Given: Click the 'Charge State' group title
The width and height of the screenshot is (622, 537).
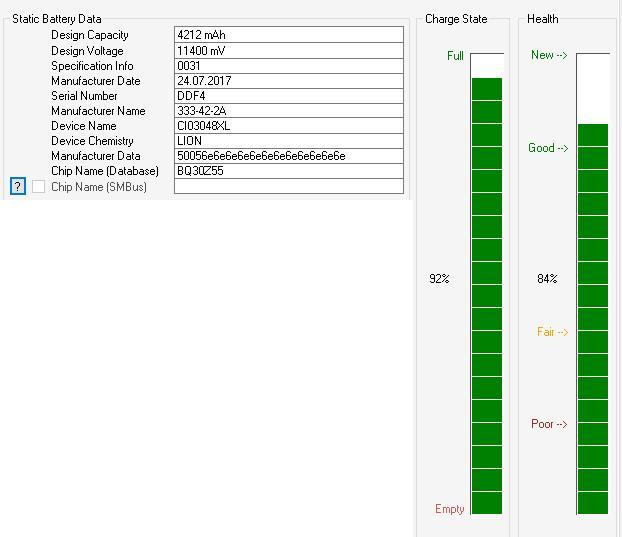Looking at the screenshot, I should pyautogui.click(x=456, y=19).
